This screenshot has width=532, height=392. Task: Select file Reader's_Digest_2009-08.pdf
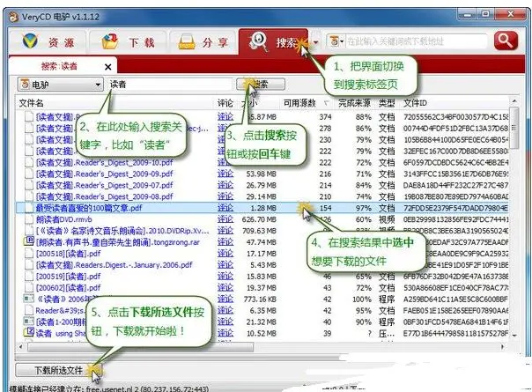105,196
